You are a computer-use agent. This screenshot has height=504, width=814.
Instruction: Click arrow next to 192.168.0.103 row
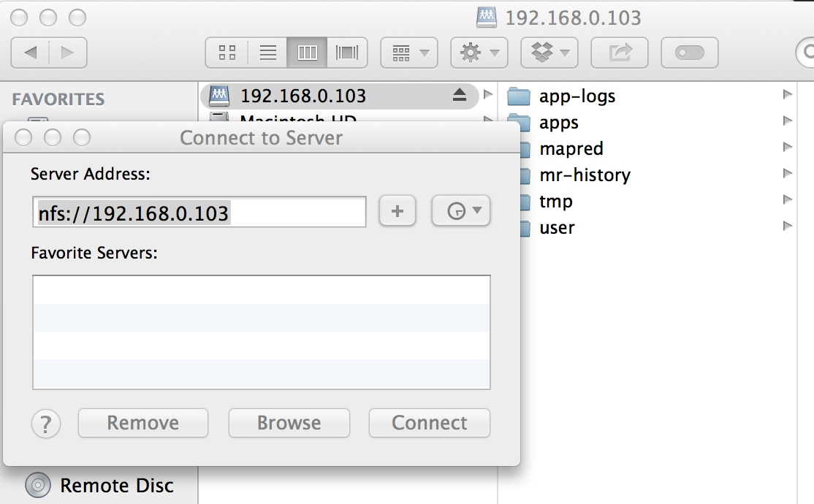coord(487,94)
